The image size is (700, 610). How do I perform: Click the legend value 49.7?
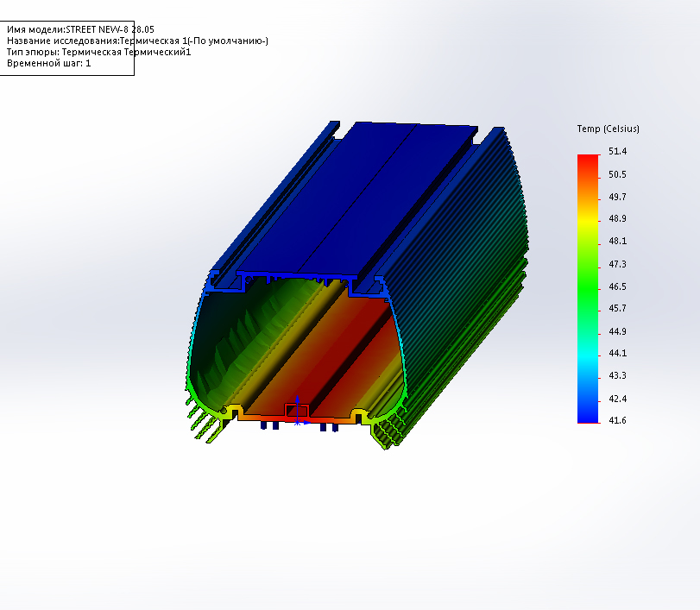click(x=617, y=197)
